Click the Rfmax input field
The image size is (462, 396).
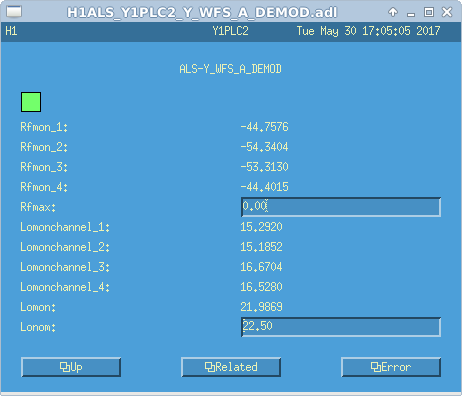pyautogui.click(x=341, y=207)
